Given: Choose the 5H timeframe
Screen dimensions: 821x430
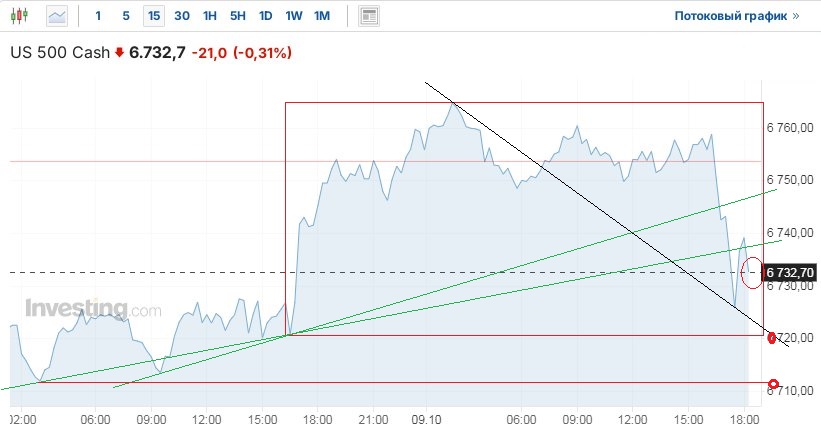Looking at the screenshot, I should click(237, 16).
